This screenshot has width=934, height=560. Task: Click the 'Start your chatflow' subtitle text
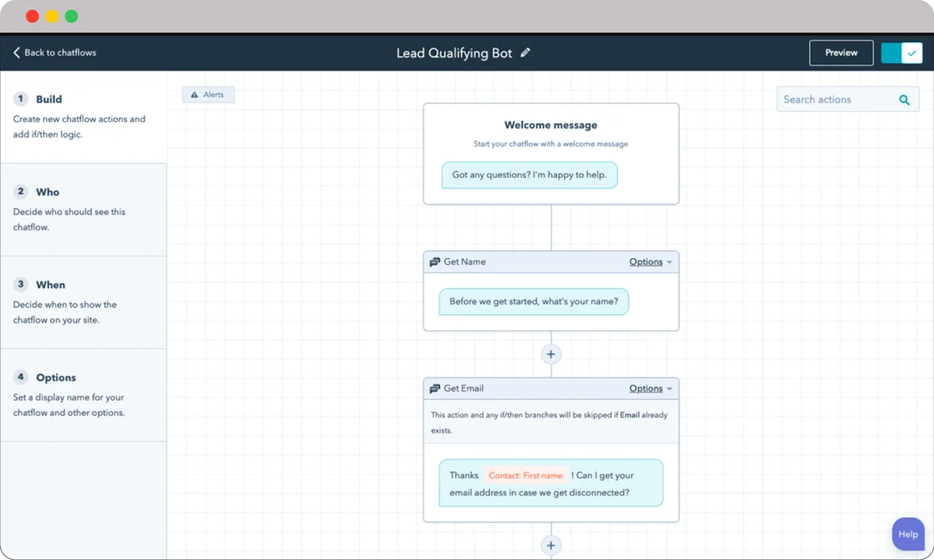550,144
